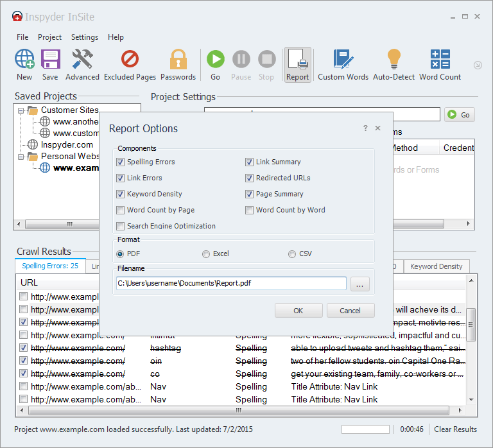Open the File menu

[22, 37]
